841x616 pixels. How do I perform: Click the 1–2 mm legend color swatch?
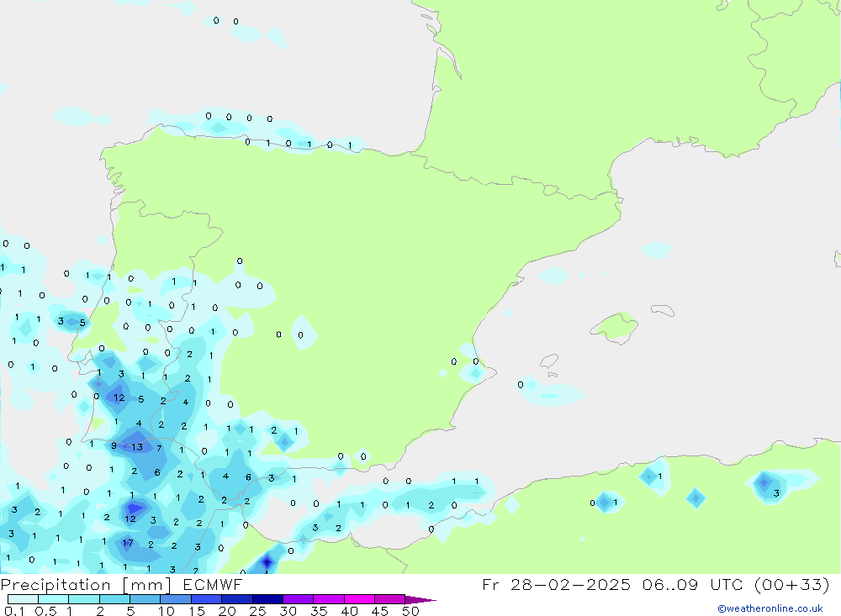pos(84,599)
